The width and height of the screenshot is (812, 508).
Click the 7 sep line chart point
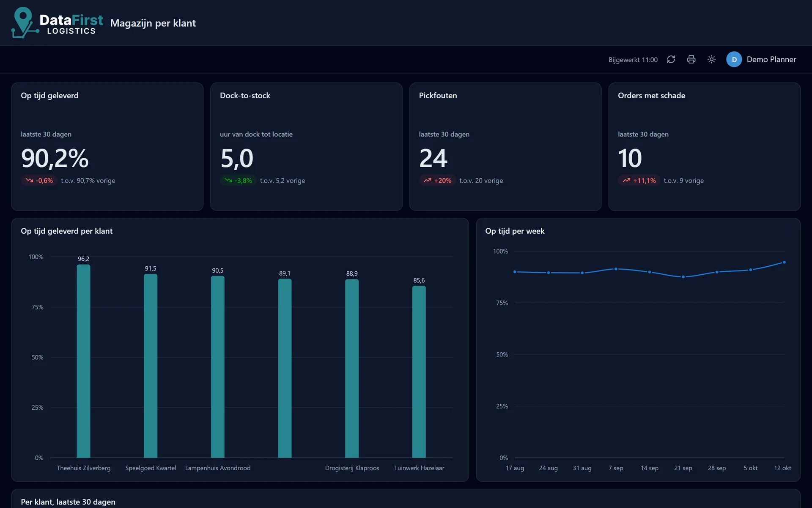(x=616, y=269)
